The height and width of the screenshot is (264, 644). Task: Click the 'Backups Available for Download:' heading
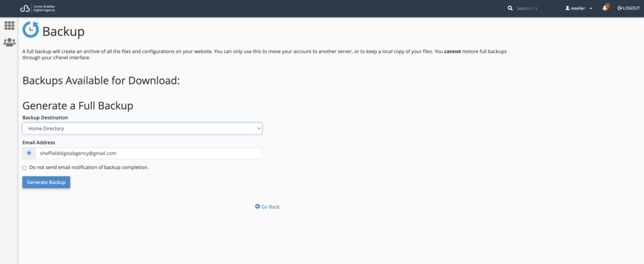[x=101, y=81]
